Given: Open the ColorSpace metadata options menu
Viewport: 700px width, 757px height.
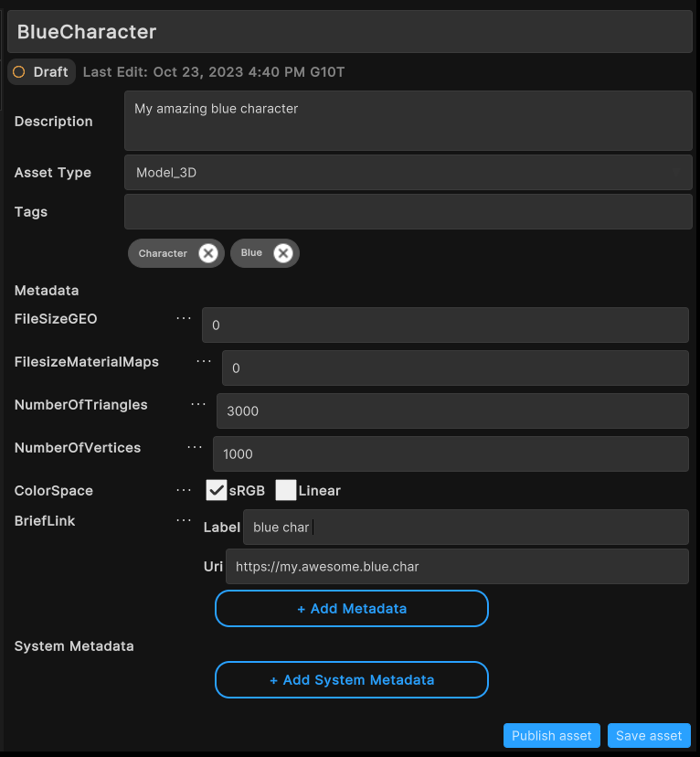Looking at the screenshot, I should (x=183, y=490).
